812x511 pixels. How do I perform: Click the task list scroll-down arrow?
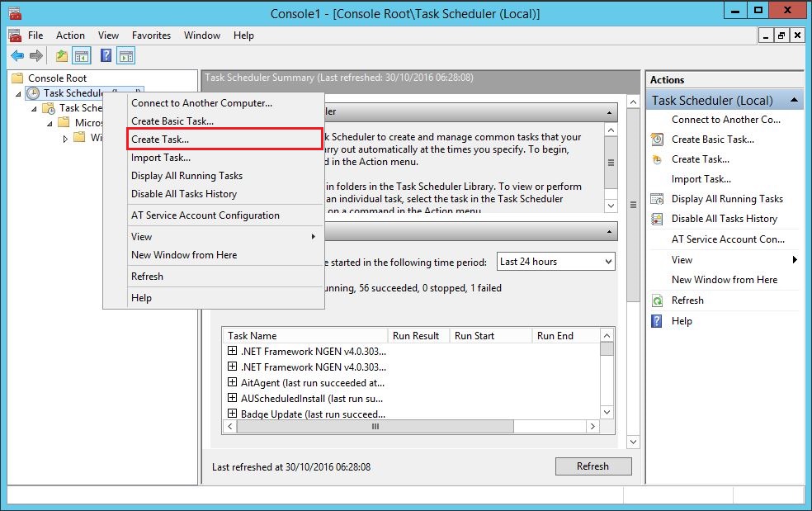pyautogui.click(x=607, y=413)
